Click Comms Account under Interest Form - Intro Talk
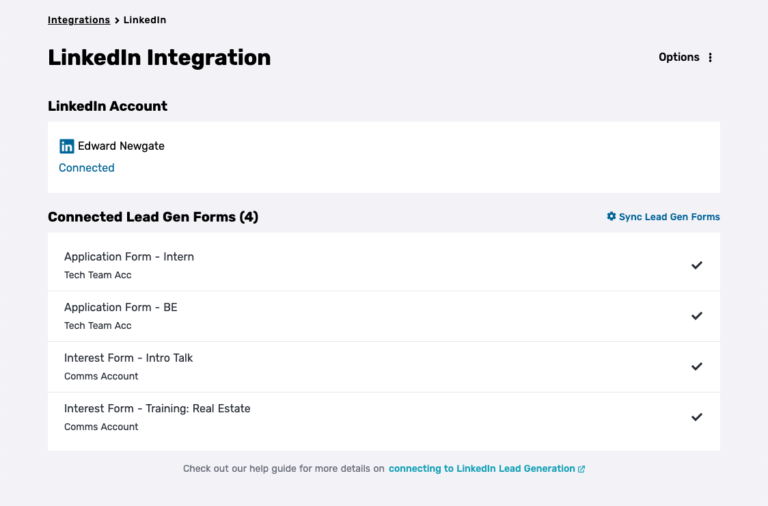Image resolution: width=768 pixels, height=506 pixels. (x=101, y=376)
